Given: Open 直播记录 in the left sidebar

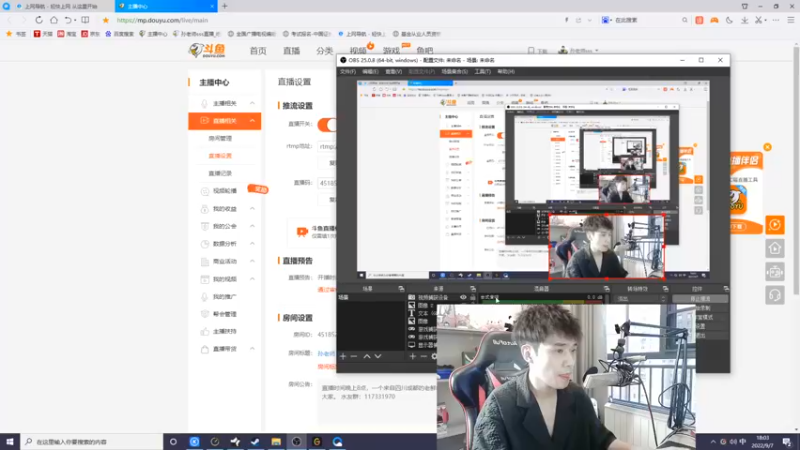Looking at the screenshot, I should click(x=220, y=173).
